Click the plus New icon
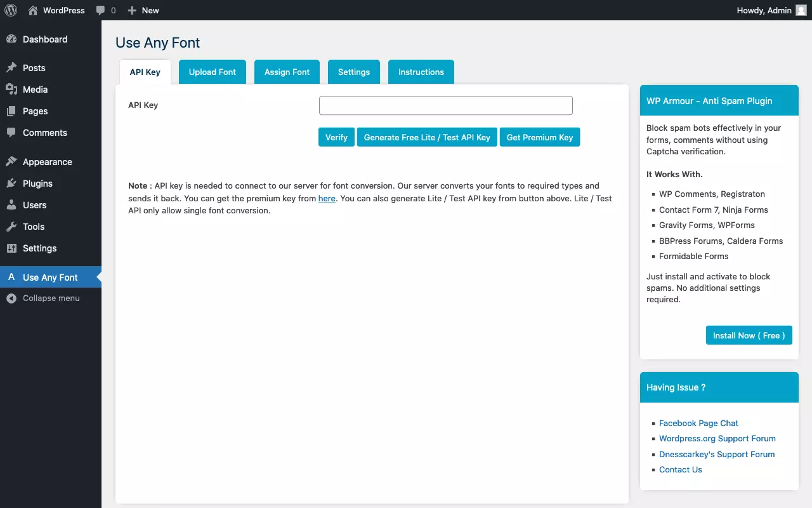Image resolution: width=812 pixels, height=508 pixels. pos(132,10)
